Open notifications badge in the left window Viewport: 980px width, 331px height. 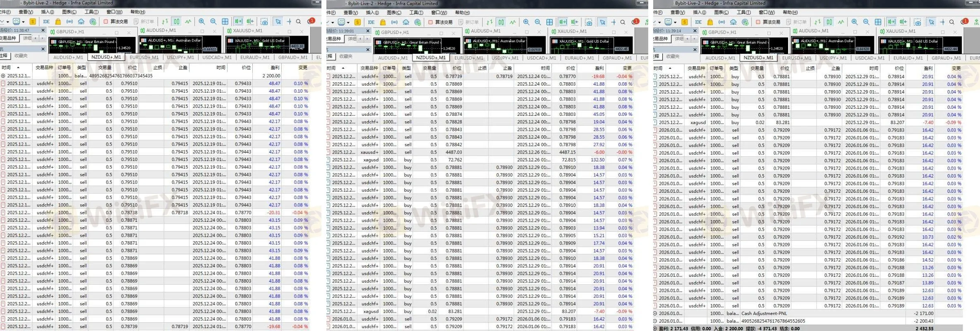click(x=311, y=21)
